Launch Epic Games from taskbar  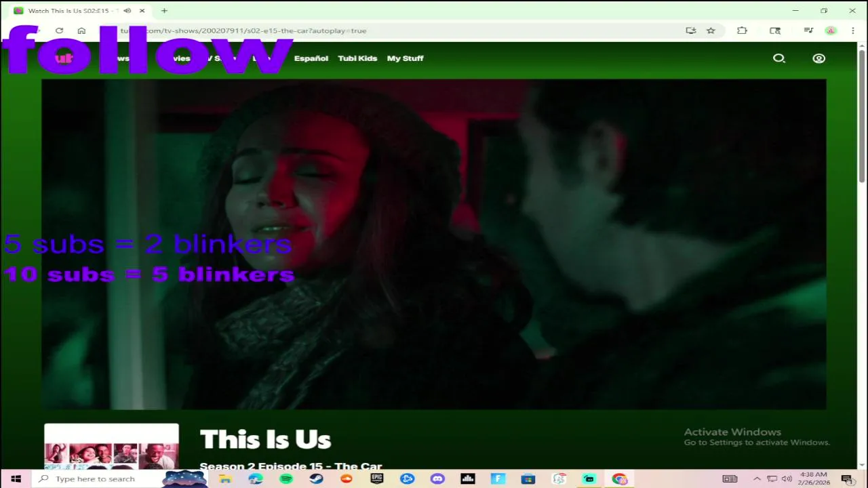click(377, 479)
